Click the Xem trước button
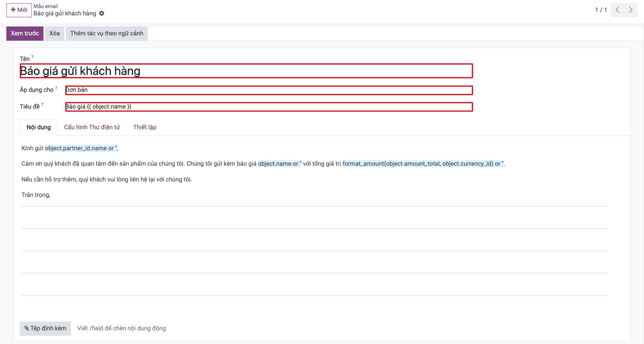The image size is (644, 344). coord(25,33)
